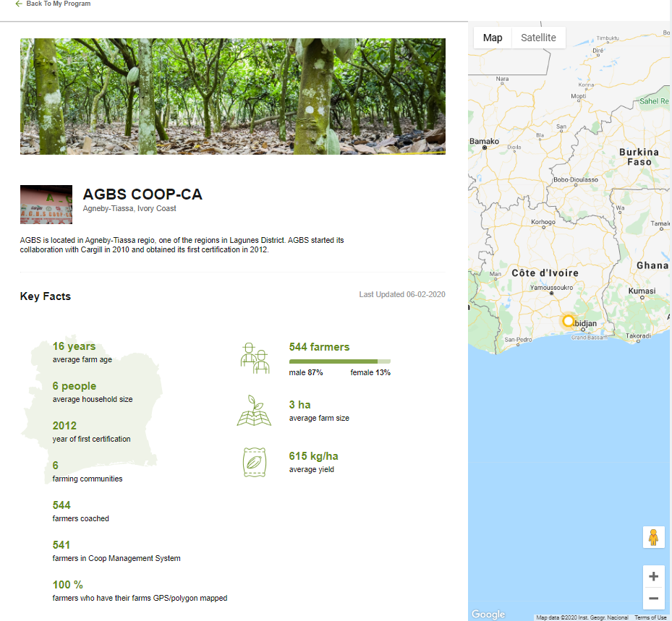
Task: Click the farmers people icon
Action: point(255,357)
